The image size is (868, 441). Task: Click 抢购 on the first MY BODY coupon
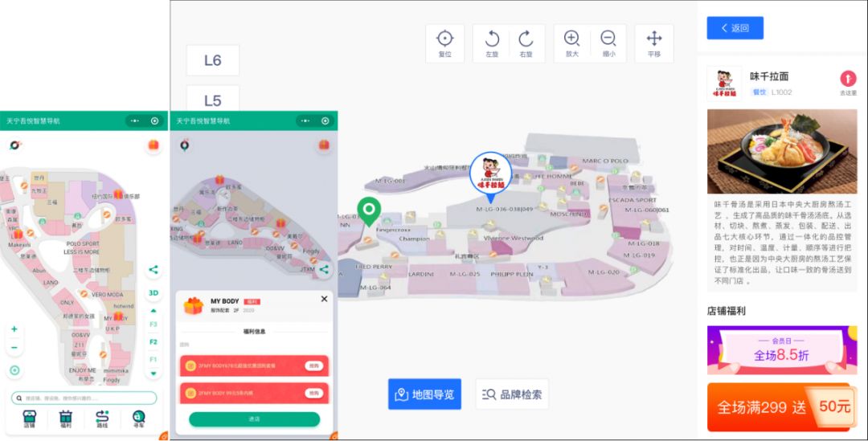[314, 365]
